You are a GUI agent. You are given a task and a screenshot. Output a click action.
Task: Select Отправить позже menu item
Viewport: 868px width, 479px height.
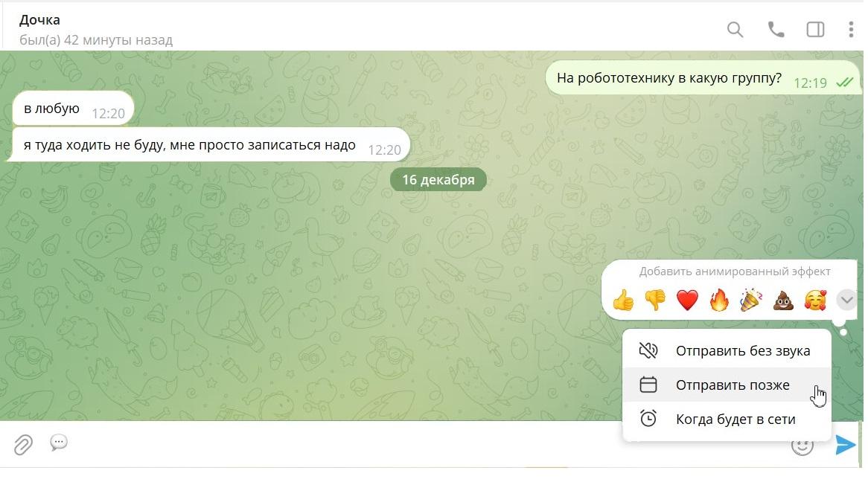(727, 385)
